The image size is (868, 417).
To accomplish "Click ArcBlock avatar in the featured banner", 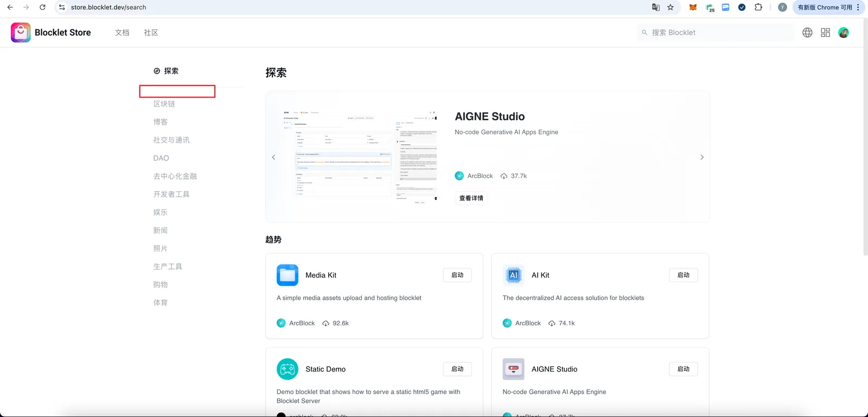I will tap(459, 176).
